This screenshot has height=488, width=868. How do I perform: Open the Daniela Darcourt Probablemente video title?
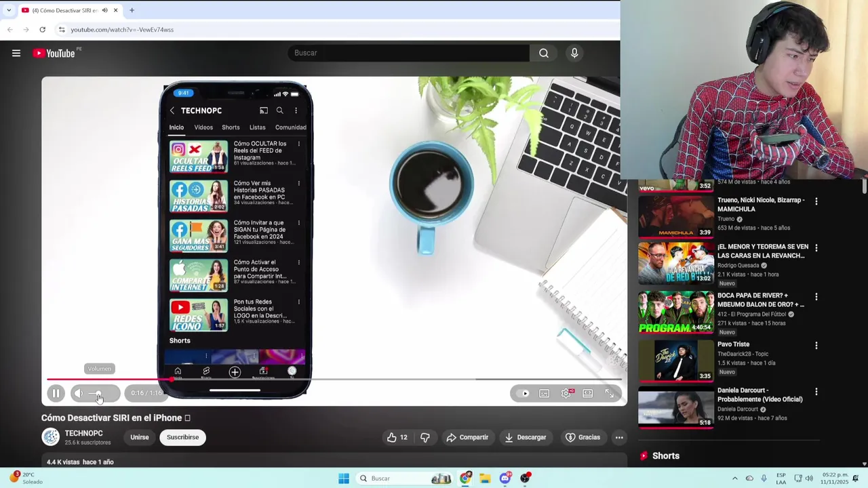[x=760, y=394]
